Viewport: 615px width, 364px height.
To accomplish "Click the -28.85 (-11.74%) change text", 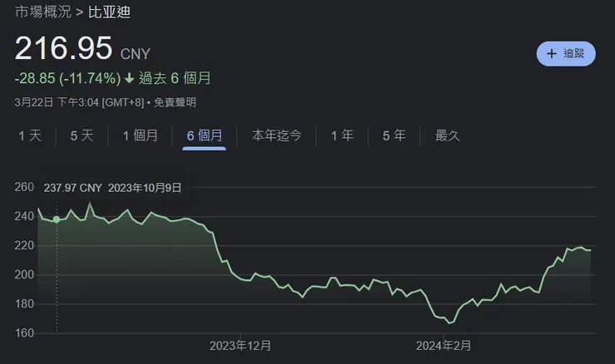I will coord(68,78).
